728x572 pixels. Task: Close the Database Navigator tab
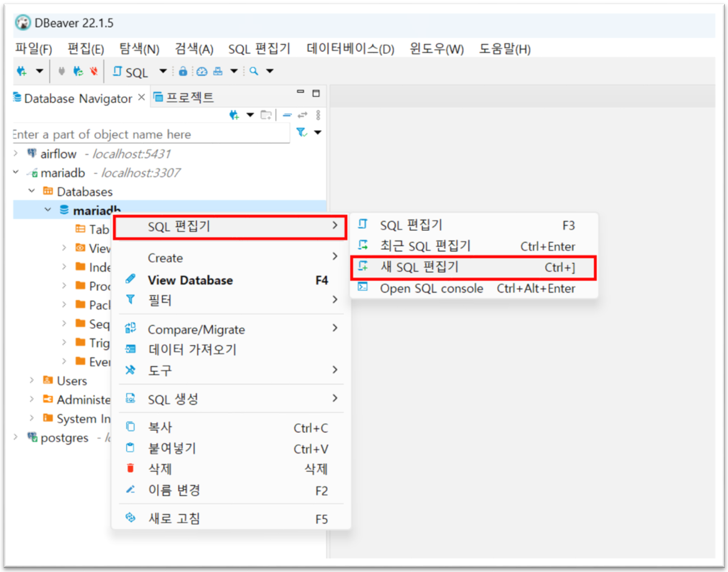(141, 97)
